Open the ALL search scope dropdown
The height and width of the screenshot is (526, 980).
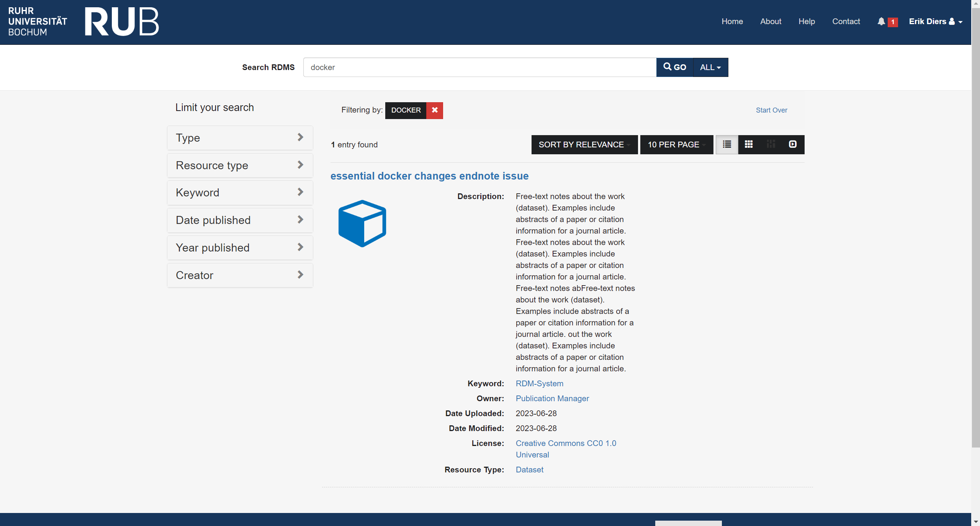coord(710,67)
